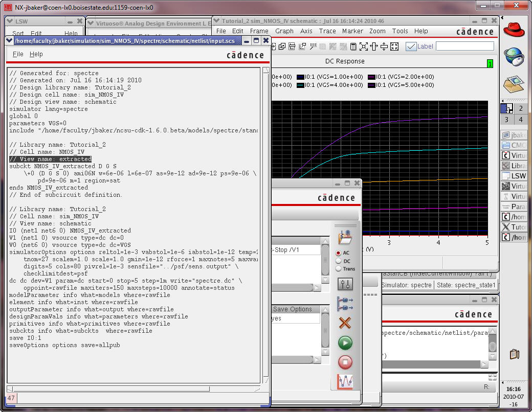Viewport: 532px width, 412px height.
Task: Toggle the Label checkbox
Action: tap(411, 47)
